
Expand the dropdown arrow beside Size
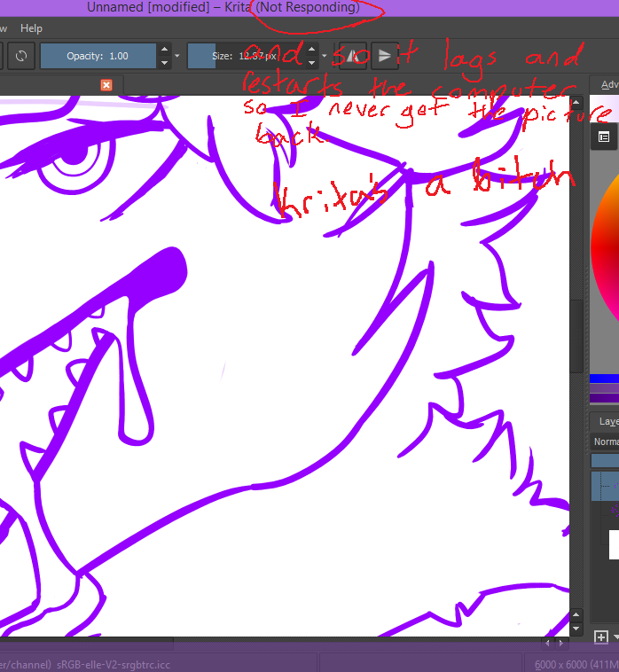(x=325, y=56)
